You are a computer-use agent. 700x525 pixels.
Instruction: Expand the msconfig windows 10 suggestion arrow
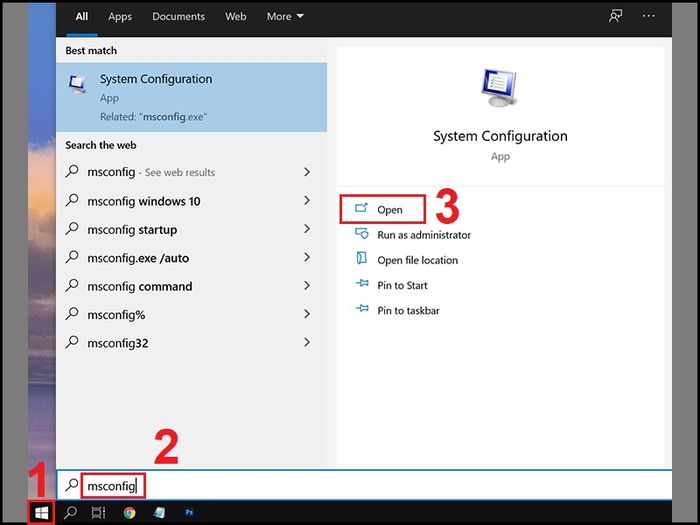[307, 200]
